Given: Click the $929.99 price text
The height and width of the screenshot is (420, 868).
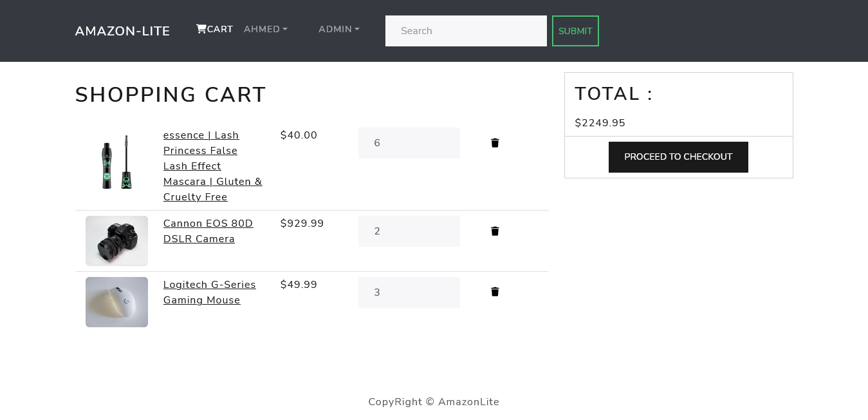Looking at the screenshot, I should pyautogui.click(x=302, y=224).
